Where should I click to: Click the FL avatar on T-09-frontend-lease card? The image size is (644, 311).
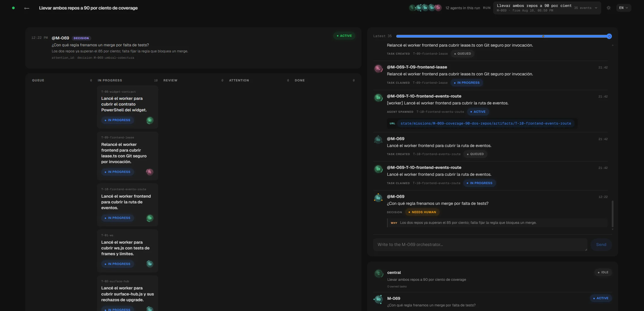[150, 172]
